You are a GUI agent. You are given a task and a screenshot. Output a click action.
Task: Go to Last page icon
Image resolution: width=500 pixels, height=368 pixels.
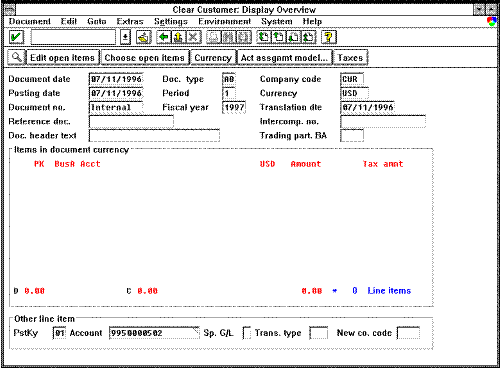click(x=309, y=37)
